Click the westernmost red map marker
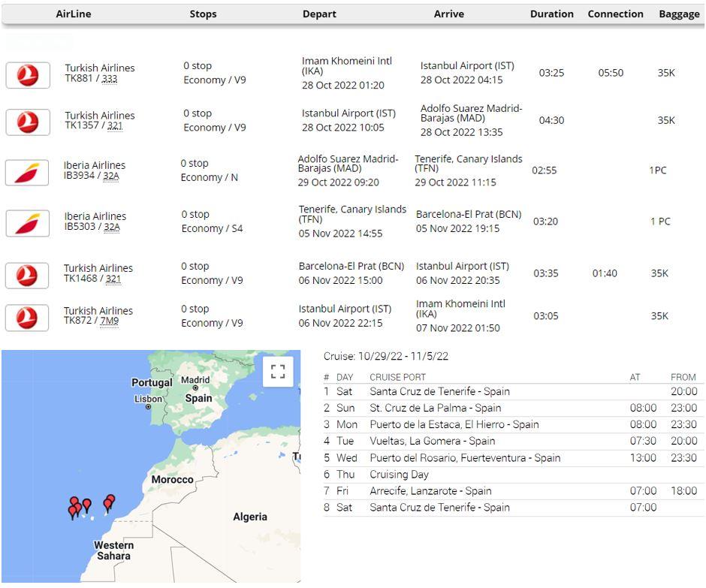Screen dimensions: 706x588 pos(73,511)
